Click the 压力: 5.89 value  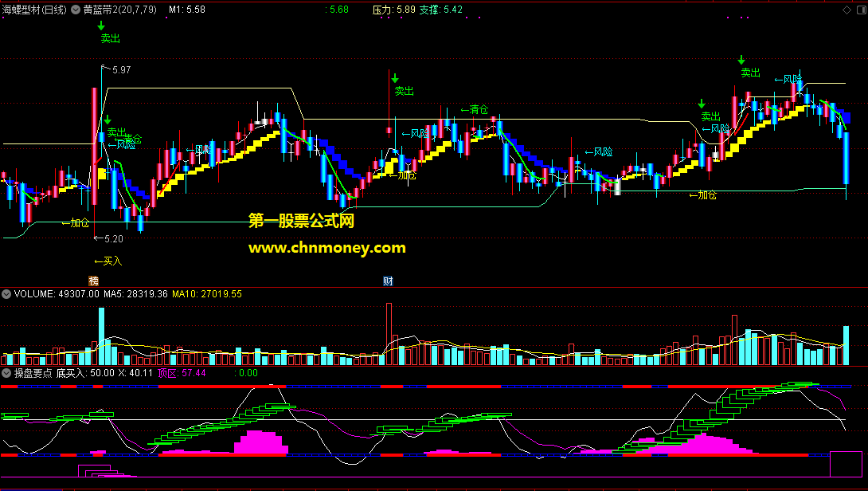(394, 10)
